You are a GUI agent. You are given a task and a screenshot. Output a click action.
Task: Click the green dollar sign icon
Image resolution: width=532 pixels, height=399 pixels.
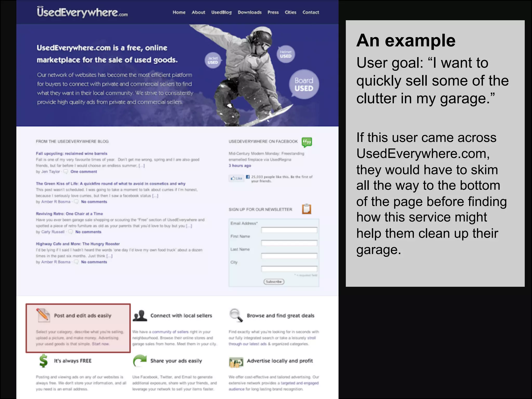[x=43, y=361]
